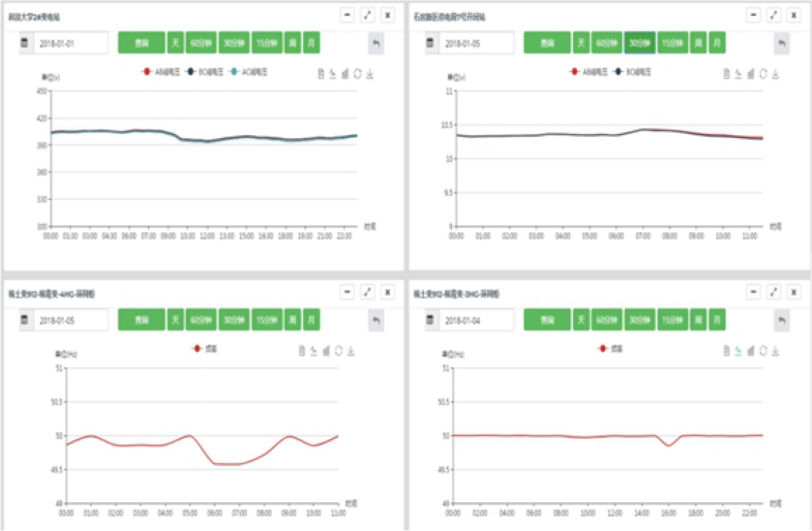
Task: Click back arrow in 2018-01-01 voltage panel
Action: click(x=376, y=43)
